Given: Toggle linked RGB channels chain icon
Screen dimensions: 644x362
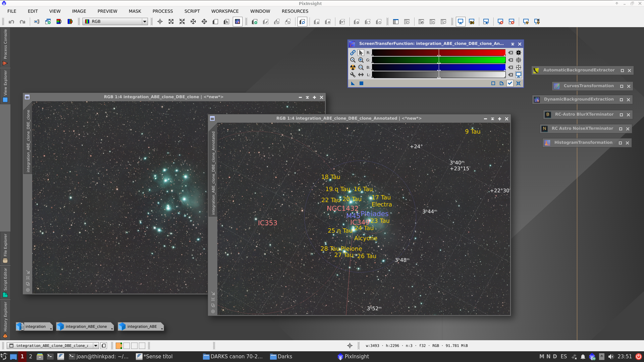Looking at the screenshot, I should [x=353, y=53].
